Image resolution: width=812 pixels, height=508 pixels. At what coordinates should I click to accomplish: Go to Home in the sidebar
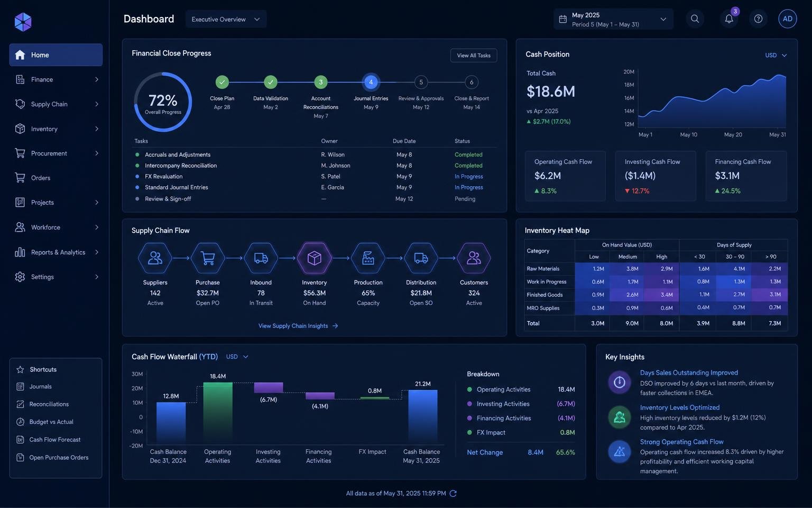[x=56, y=55]
